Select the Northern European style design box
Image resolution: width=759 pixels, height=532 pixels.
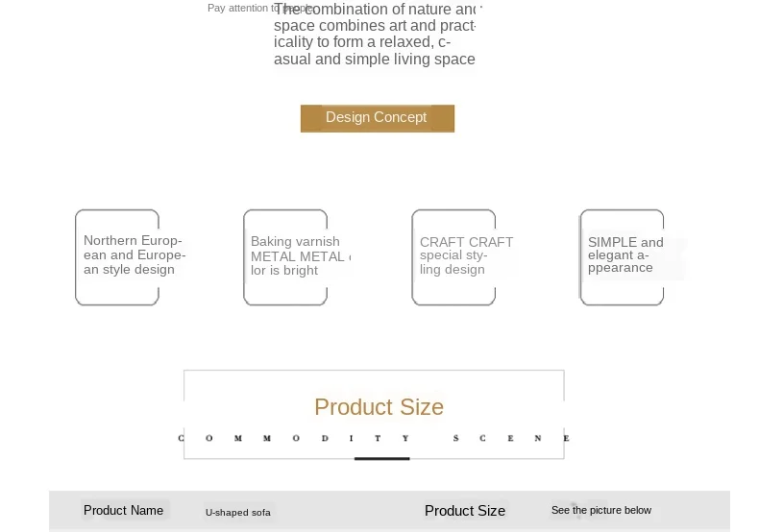point(117,257)
